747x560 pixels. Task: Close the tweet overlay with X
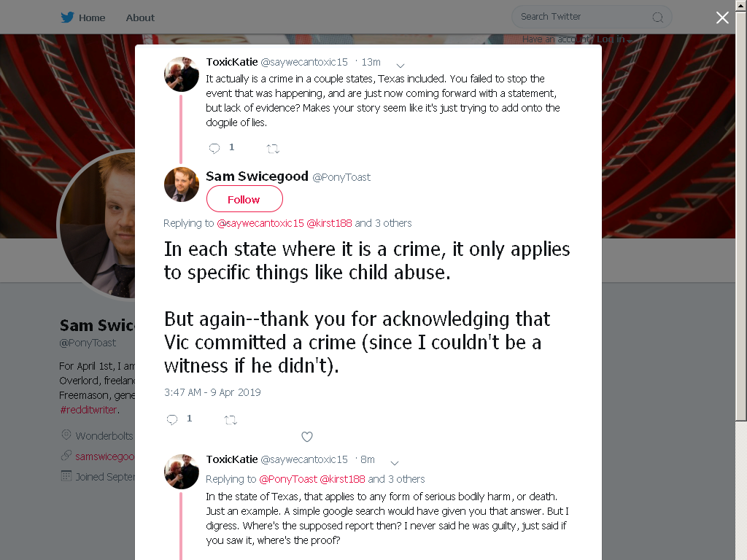click(x=722, y=17)
